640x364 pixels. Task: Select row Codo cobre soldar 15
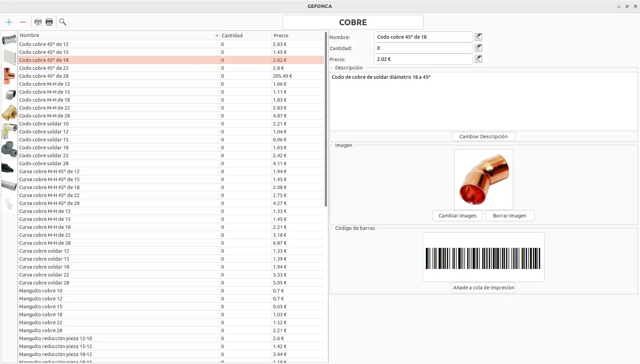click(x=171, y=140)
